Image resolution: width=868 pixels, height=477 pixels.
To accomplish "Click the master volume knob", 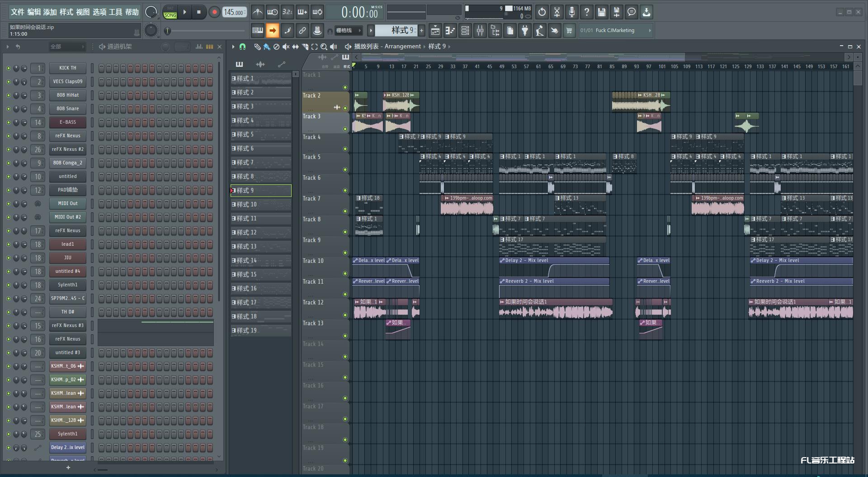I will pos(151,12).
